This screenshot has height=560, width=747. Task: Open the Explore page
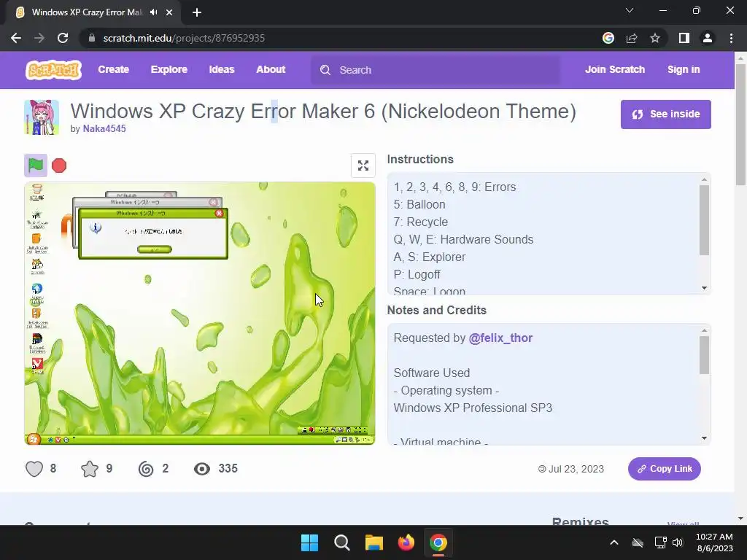169,69
